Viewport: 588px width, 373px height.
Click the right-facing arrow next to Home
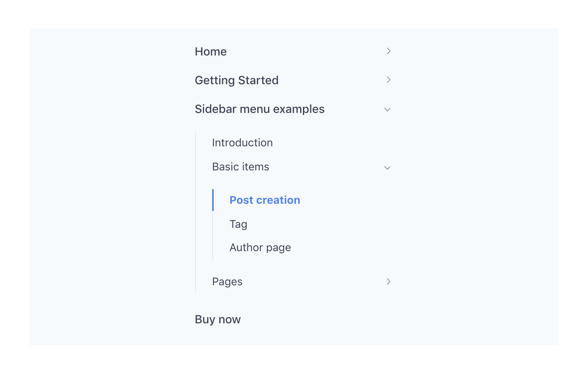388,51
